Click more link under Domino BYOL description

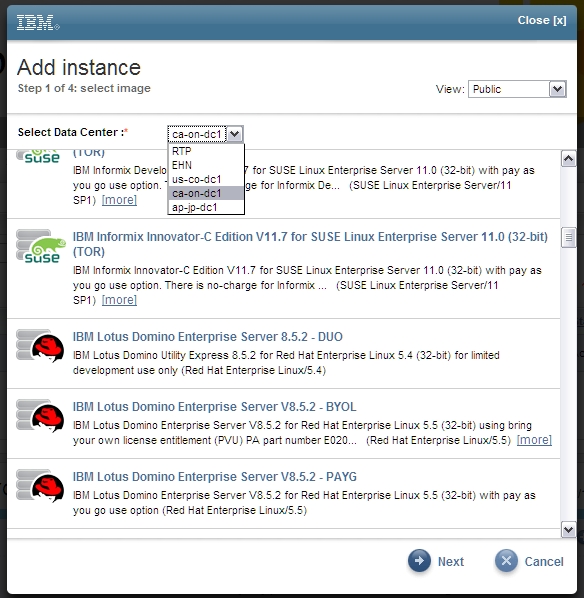point(534,440)
